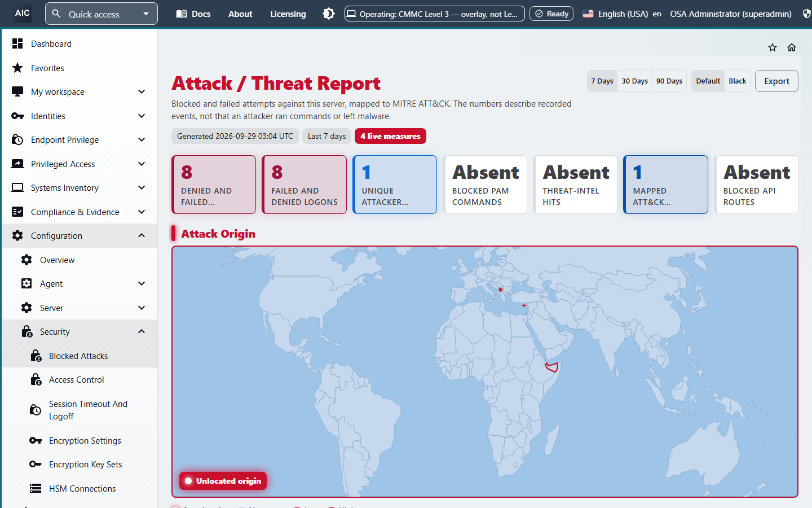Image resolution: width=812 pixels, height=508 pixels.
Task: Click the highlighted Somalia region on map
Action: (551, 367)
